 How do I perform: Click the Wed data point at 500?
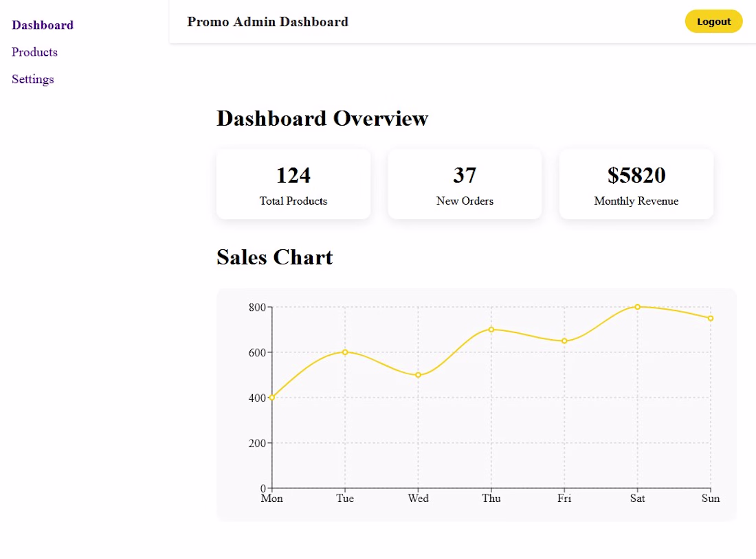click(418, 375)
